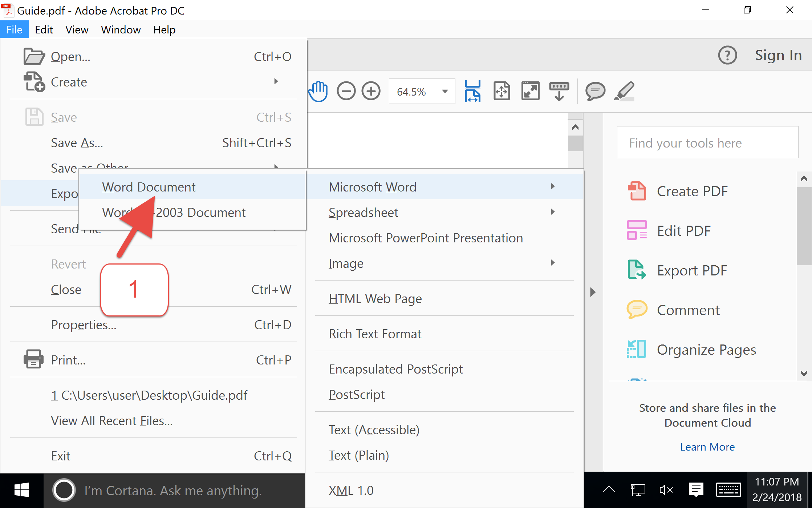Click the Print printer icon

pos(34,359)
